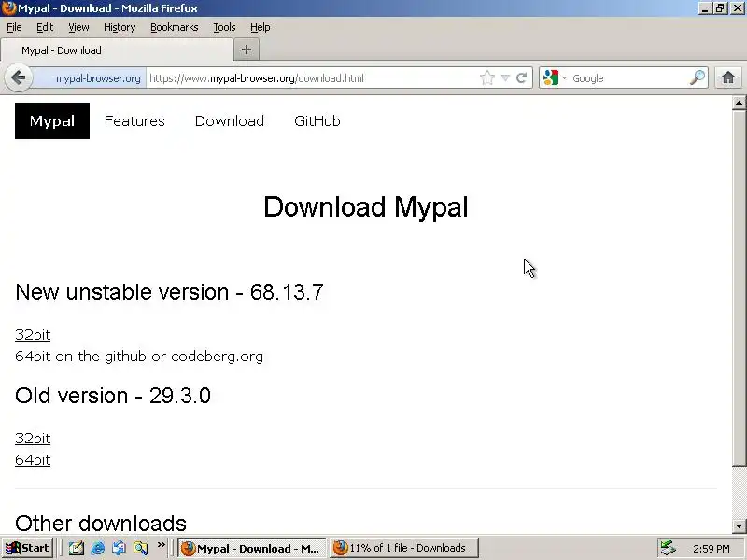Expand the quick launch overflow chevron
747x560 pixels.
pos(161,545)
